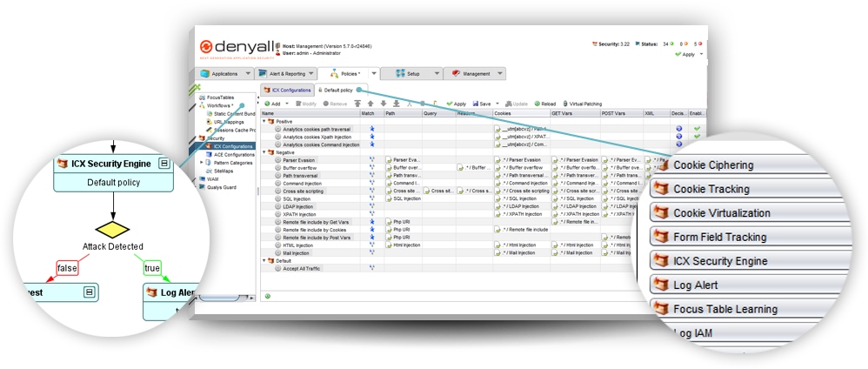Click the sidebar horizontal scrollbar

click(x=224, y=298)
